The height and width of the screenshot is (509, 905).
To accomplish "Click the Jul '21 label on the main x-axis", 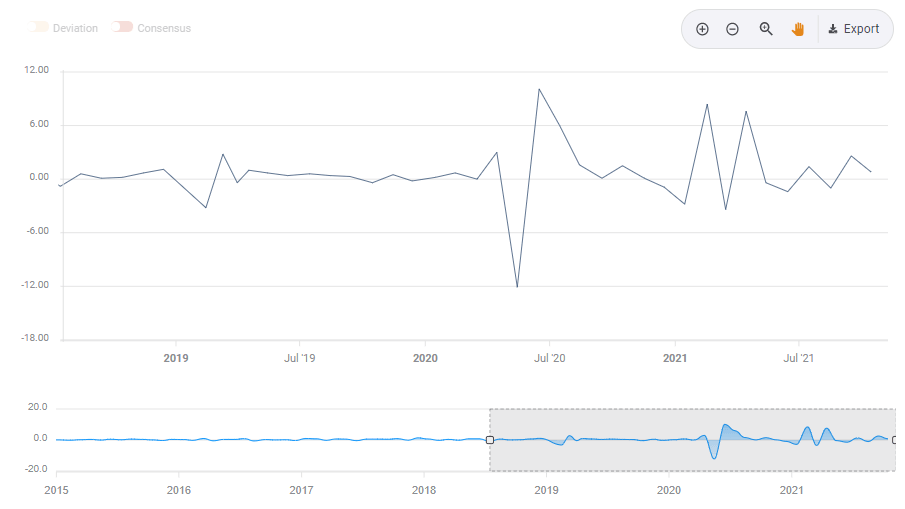I will coord(798,358).
